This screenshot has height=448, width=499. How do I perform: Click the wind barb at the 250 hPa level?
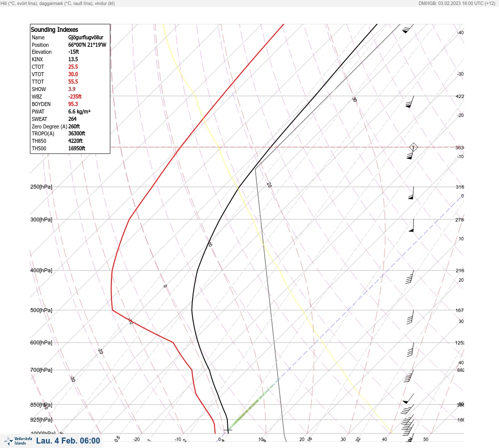(x=411, y=193)
